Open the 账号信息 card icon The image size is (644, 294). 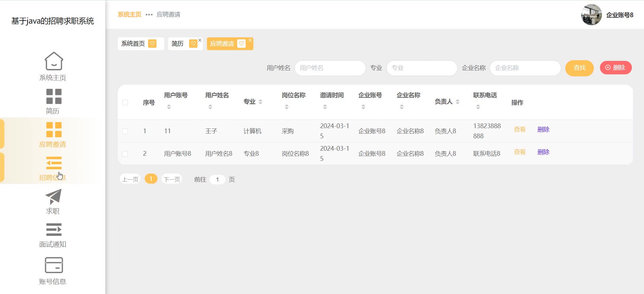[53, 265]
